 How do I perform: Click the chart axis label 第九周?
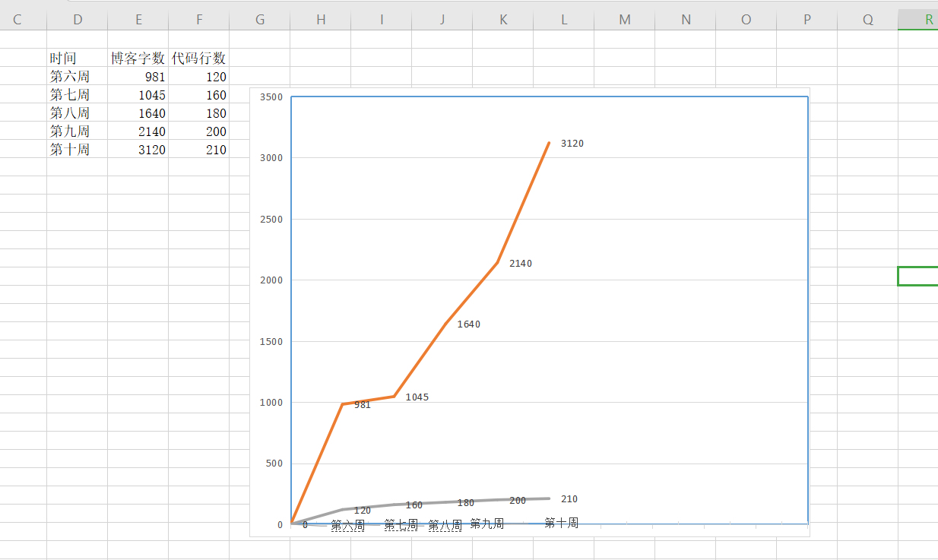(487, 524)
